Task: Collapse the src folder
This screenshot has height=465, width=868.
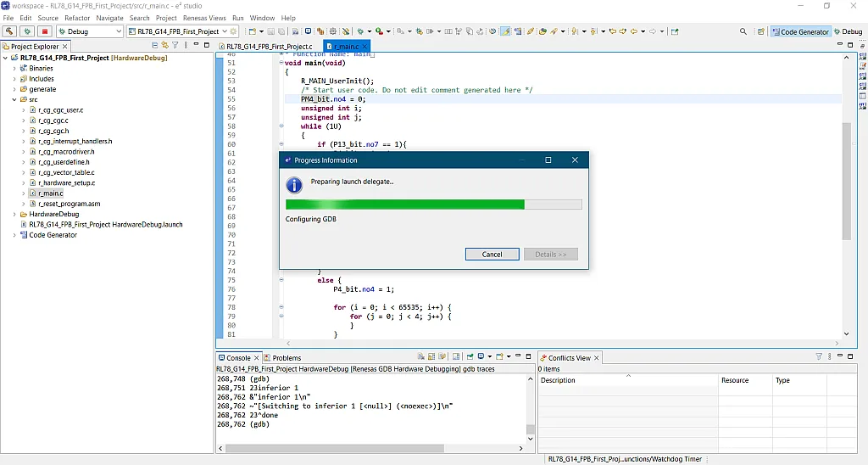Action: (x=14, y=100)
